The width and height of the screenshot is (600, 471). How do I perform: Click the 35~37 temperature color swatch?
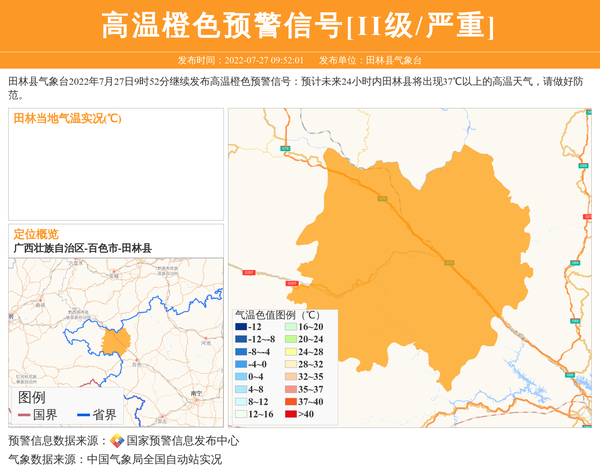[290, 389]
